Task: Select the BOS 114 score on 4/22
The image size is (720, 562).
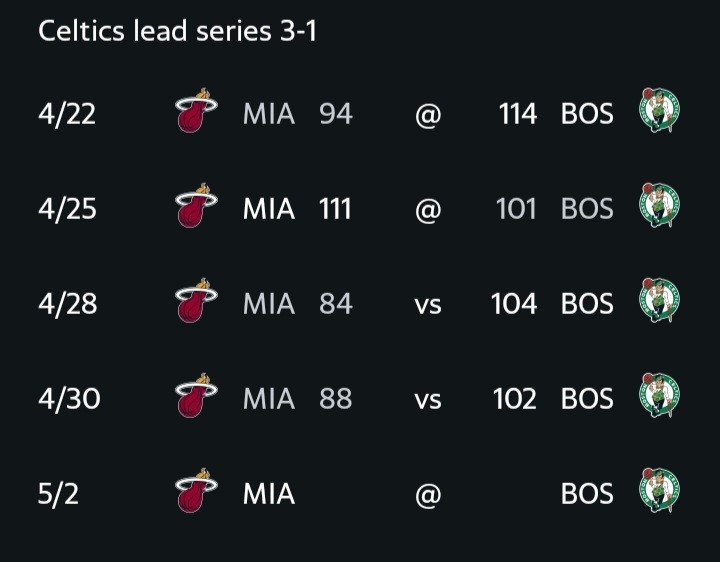Action: [x=518, y=114]
